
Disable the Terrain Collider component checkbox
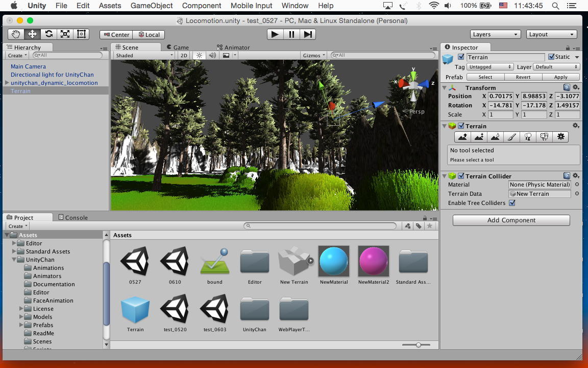point(461,176)
